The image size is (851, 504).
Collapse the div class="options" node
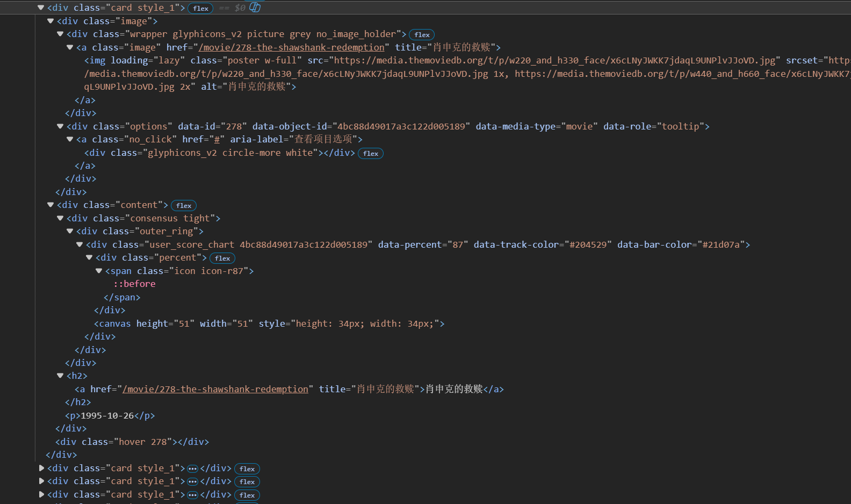pyautogui.click(x=60, y=126)
